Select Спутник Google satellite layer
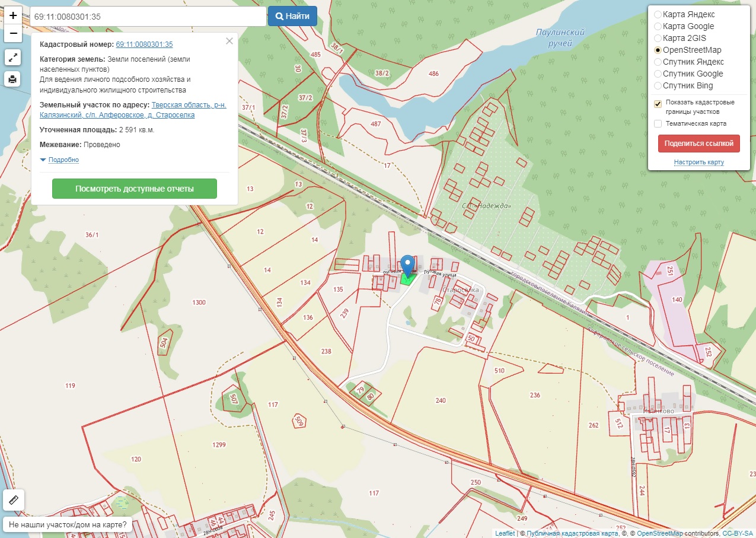The width and height of the screenshot is (756, 538). tap(658, 74)
